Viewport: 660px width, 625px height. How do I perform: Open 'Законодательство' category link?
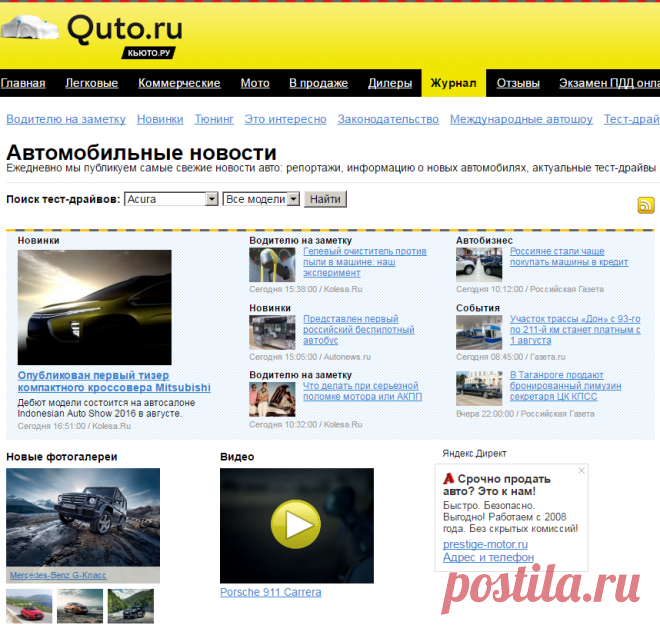click(x=388, y=120)
